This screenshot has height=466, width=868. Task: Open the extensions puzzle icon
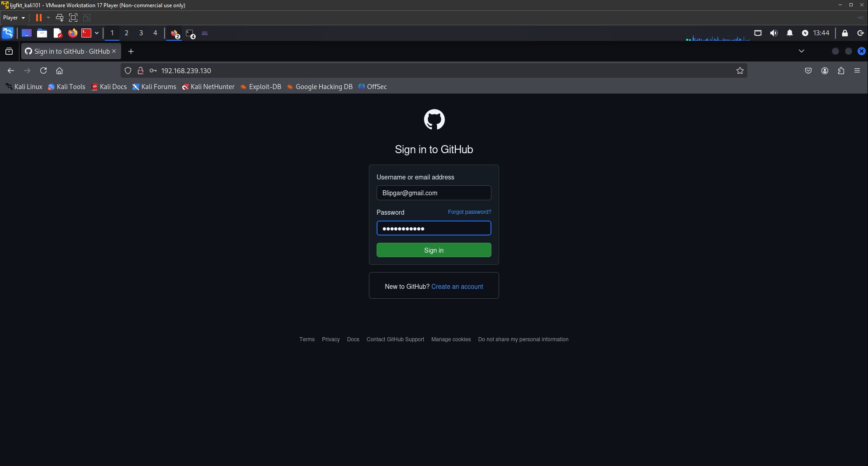841,71
